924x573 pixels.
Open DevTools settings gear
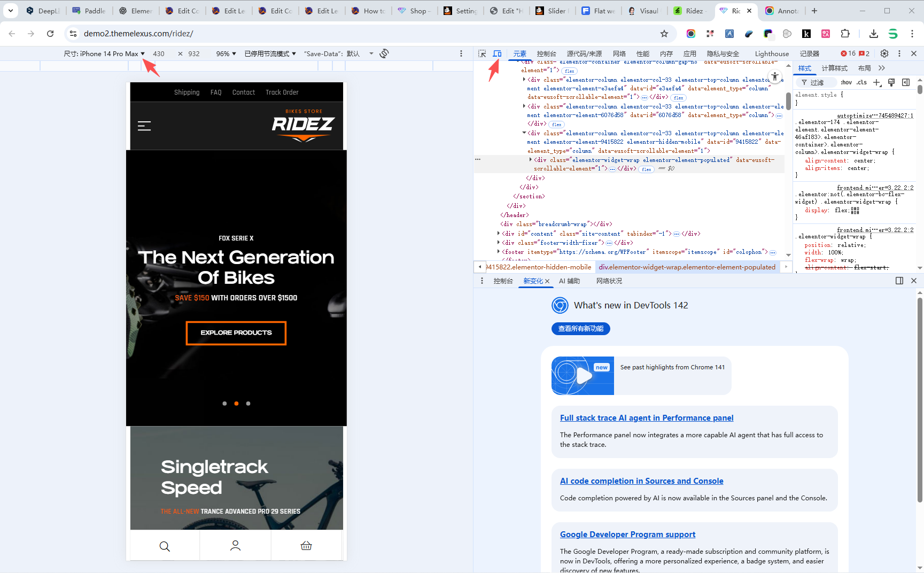pyautogui.click(x=884, y=53)
